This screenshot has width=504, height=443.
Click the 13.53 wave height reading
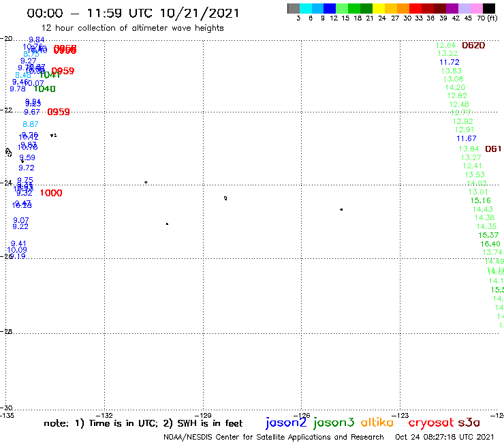click(x=475, y=174)
